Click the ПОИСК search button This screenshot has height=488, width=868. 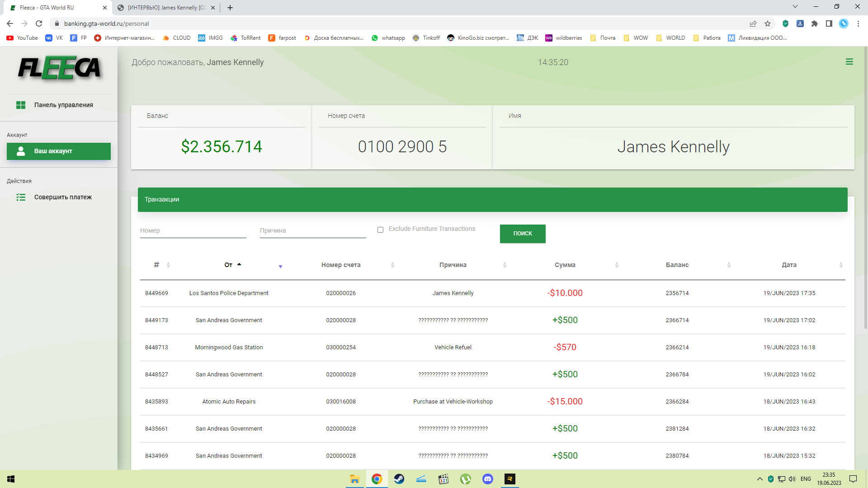click(x=523, y=234)
